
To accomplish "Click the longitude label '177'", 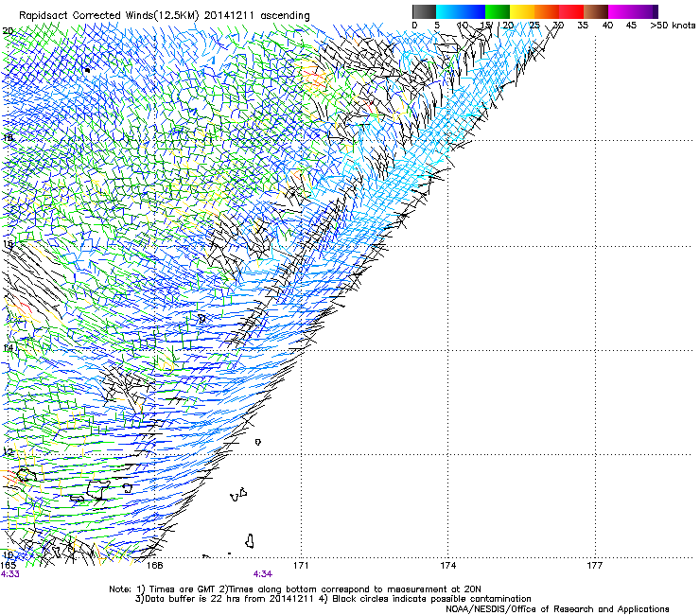I will pos(595,566).
